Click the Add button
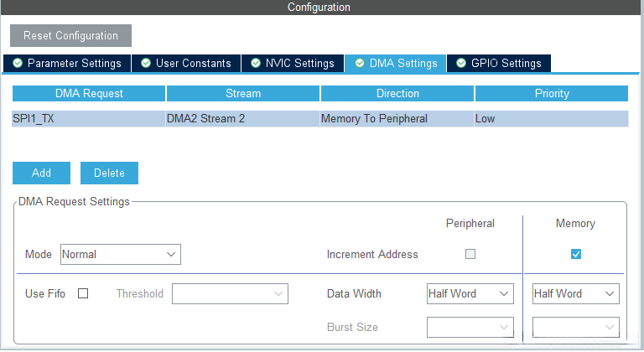This screenshot has height=352, width=644. pyautogui.click(x=41, y=173)
